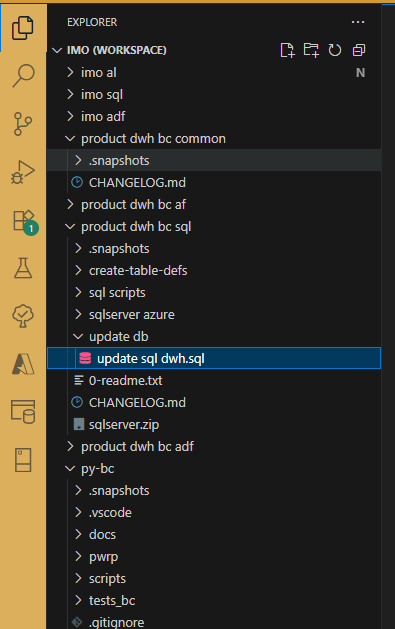Click clock icon of CHANGELOG.md under sql
This screenshot has height=629, width=395.
click(77, 402)
